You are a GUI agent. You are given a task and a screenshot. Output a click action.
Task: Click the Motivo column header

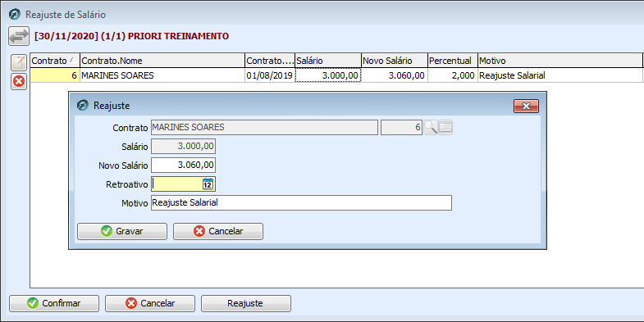[x=560, y=61]
